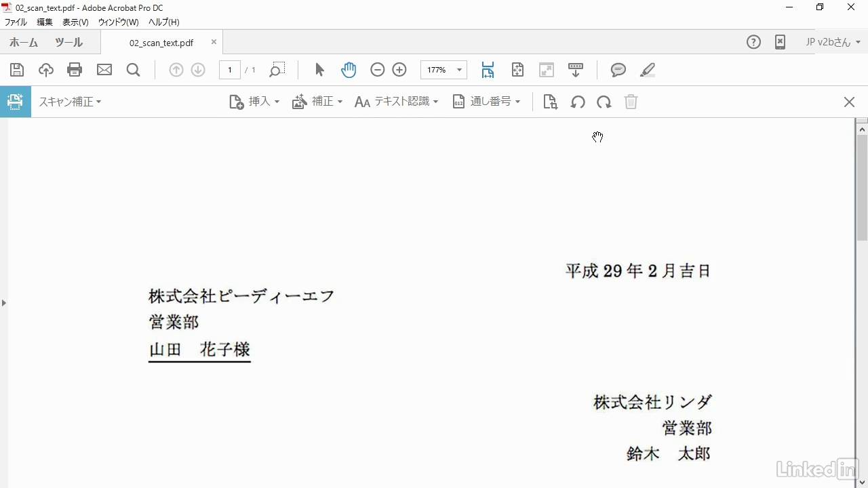Viewport: 868px width, 488px height.
Task: Click the text 株式会社リンダ
Action: (652, 402)
